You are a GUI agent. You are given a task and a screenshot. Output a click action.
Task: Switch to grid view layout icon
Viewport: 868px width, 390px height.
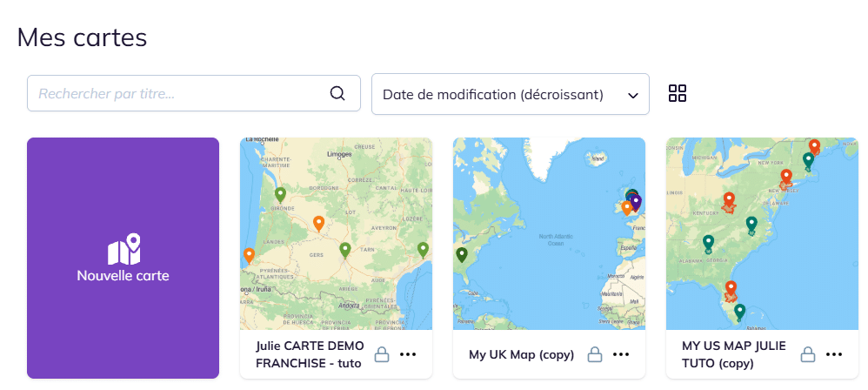678,93
